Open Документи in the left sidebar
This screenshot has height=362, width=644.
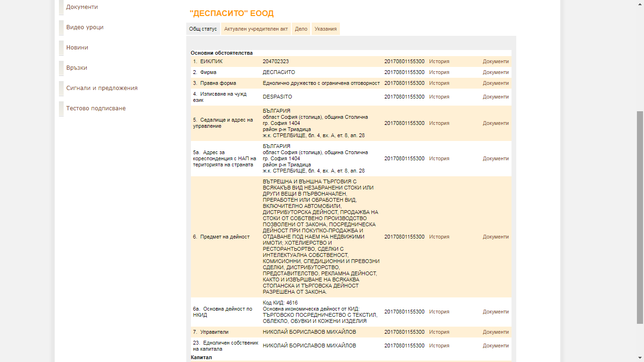click(x=82, y=7)
